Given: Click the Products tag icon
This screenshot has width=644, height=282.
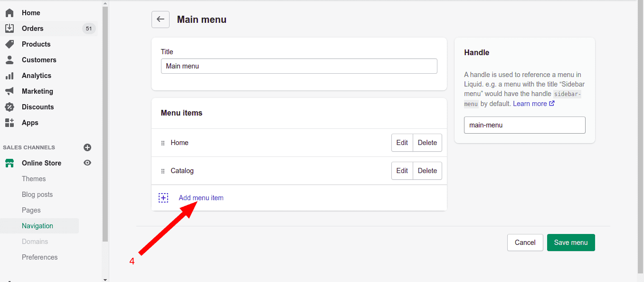Looking at the screenshot, I should click(9, 44).
